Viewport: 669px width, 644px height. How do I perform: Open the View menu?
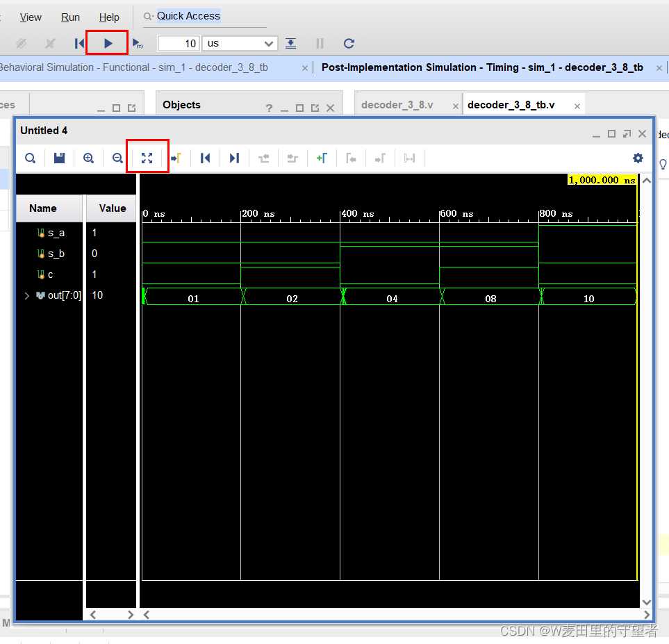point(31,17)
